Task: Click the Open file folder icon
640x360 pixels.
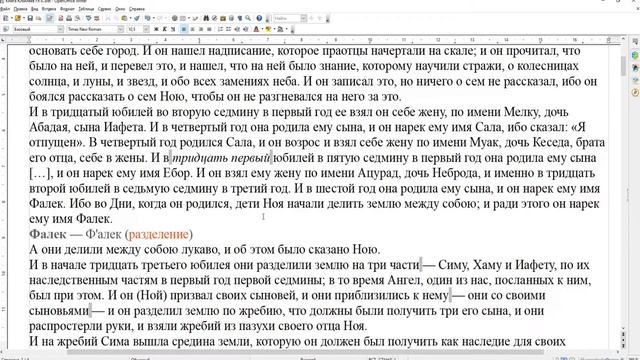Action: click(18, 18)
